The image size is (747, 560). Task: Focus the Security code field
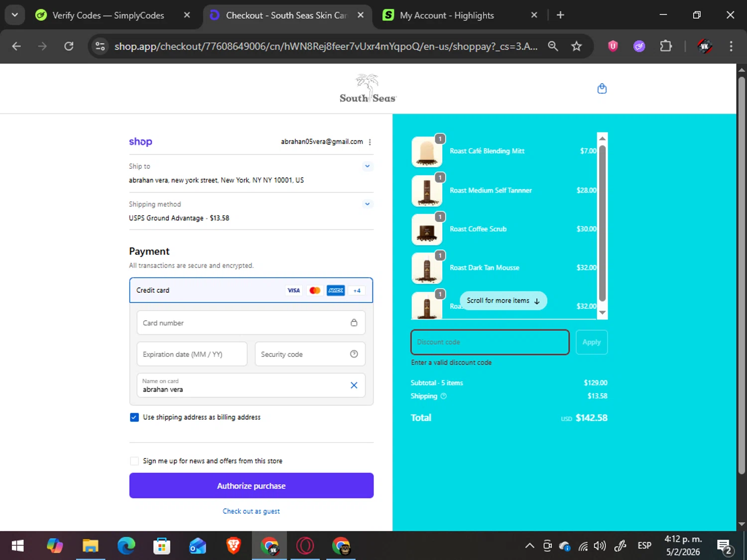click(310, 354)
